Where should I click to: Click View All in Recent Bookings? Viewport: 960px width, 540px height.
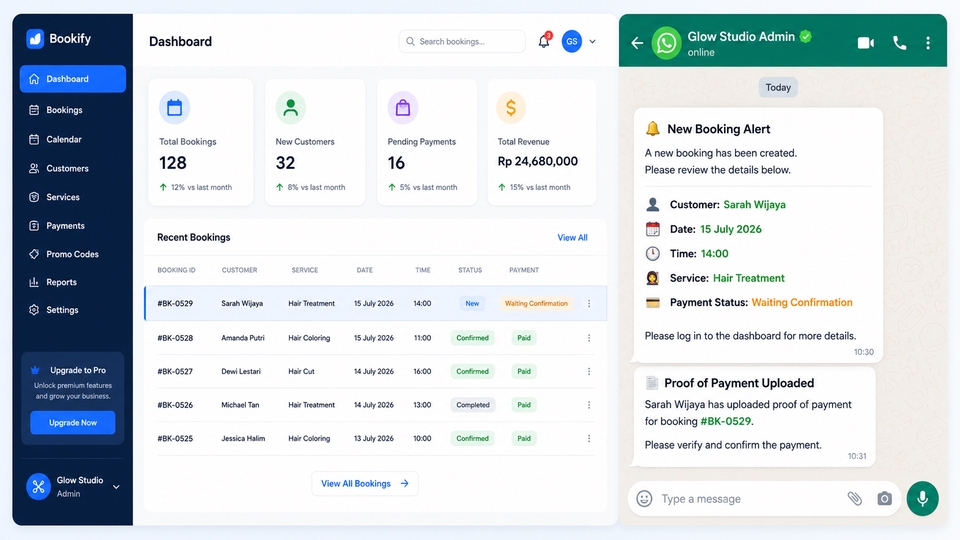(x=572, y=238)
